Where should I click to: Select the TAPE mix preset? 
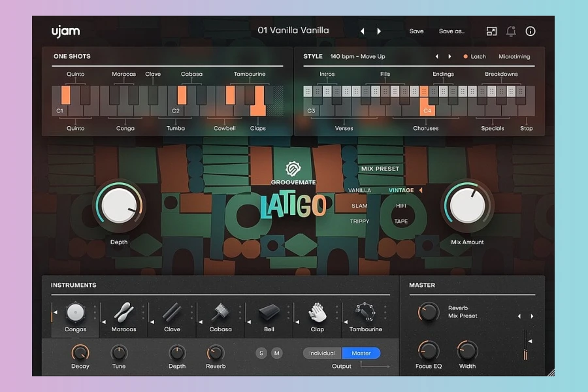401,221
